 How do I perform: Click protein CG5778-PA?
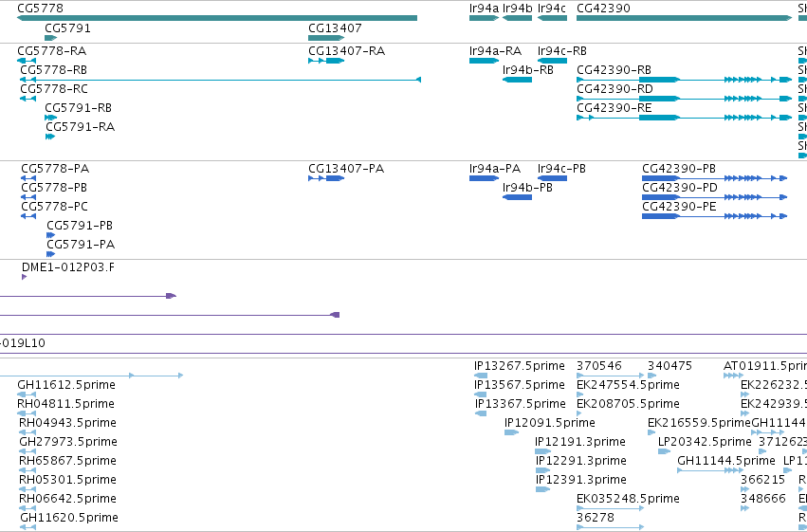tap(28, 178)
